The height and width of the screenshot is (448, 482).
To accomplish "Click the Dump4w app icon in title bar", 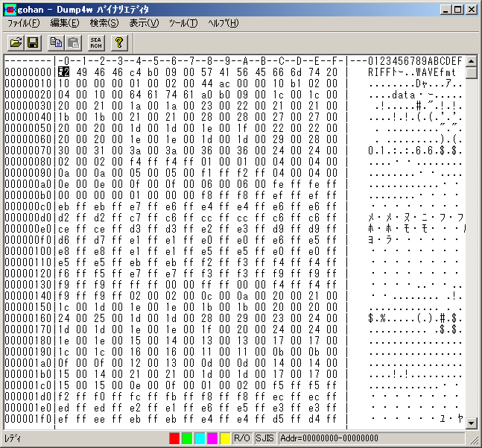I will 10,9.
